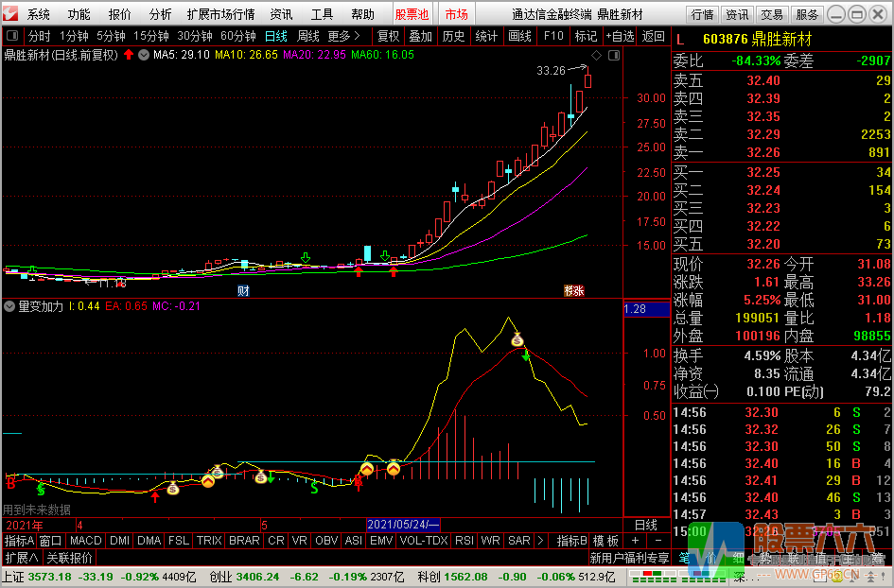Open the round dropdown before MA5

[144, 55]
